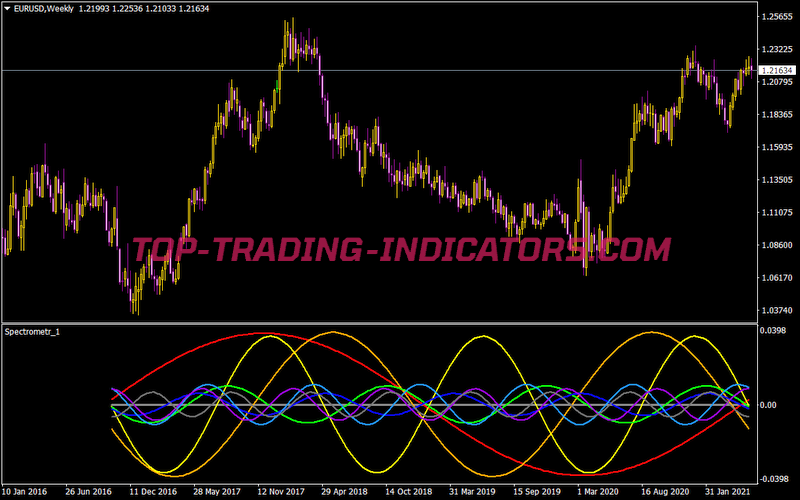Click the 1.18365 price scale value
The width and height of the screenshot is (800, 500).
pyautogui.click(x=777, y=115)
